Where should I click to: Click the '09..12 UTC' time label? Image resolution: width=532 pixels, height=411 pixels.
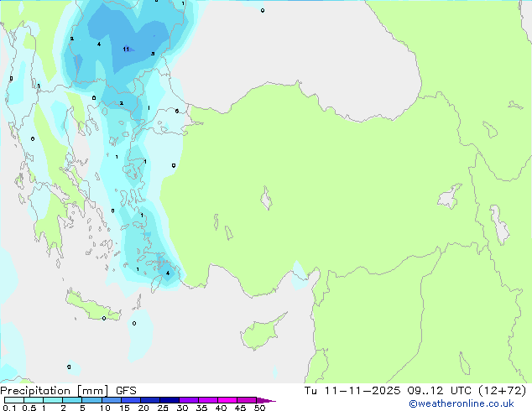click(x=440, y=391)
